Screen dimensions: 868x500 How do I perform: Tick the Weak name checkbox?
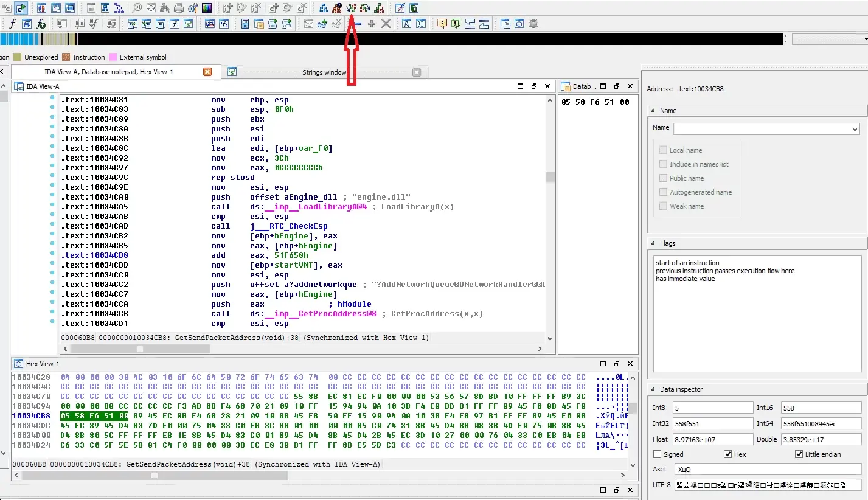tap(663, 206)
